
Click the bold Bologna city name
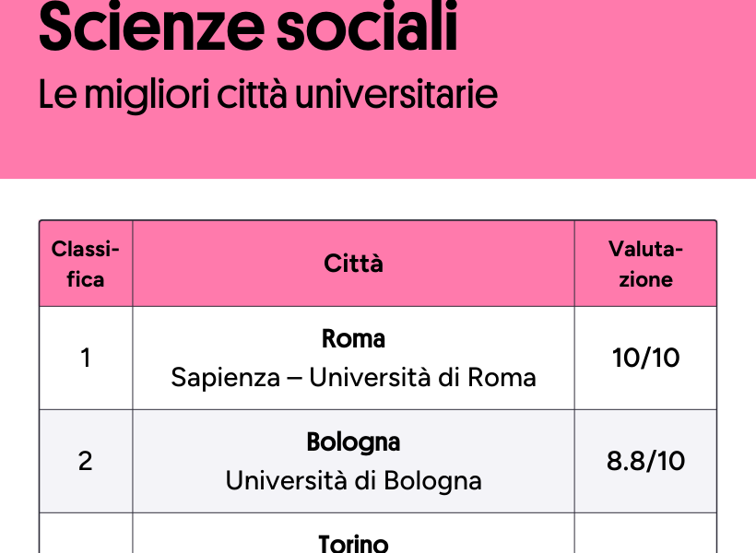point(353,442)
